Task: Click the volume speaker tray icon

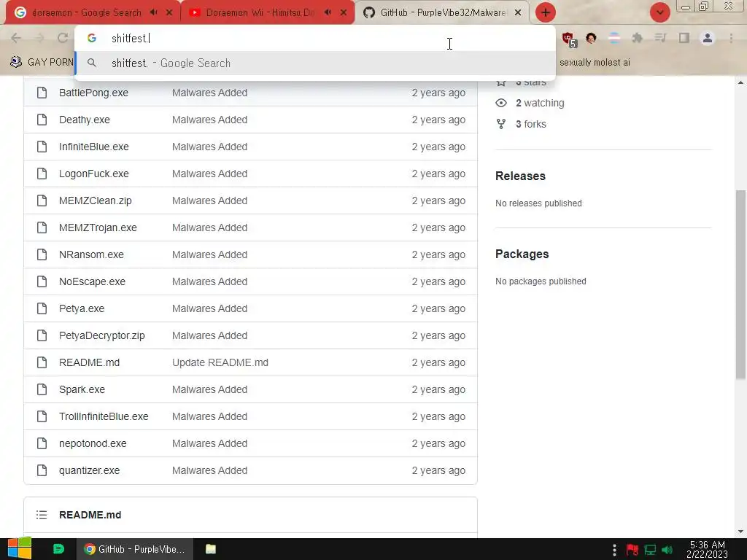Action: point(667,550)
